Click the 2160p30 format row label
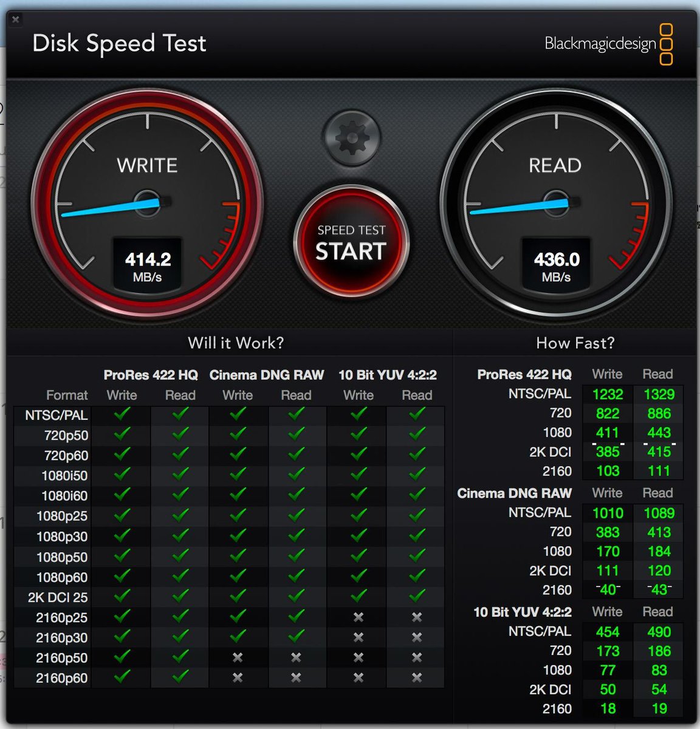This screenshot has width=700, height=729. click(61, 638)
